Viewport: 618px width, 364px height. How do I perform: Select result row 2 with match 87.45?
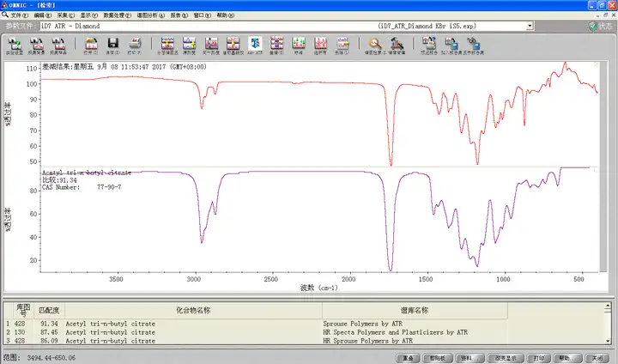pyautogui.click(x=256, y=332)
